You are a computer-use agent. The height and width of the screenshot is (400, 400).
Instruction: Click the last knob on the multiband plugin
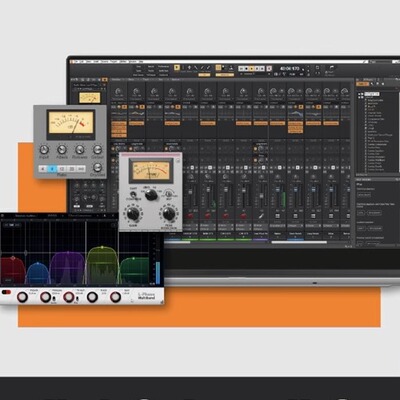(x=115, y=297)
